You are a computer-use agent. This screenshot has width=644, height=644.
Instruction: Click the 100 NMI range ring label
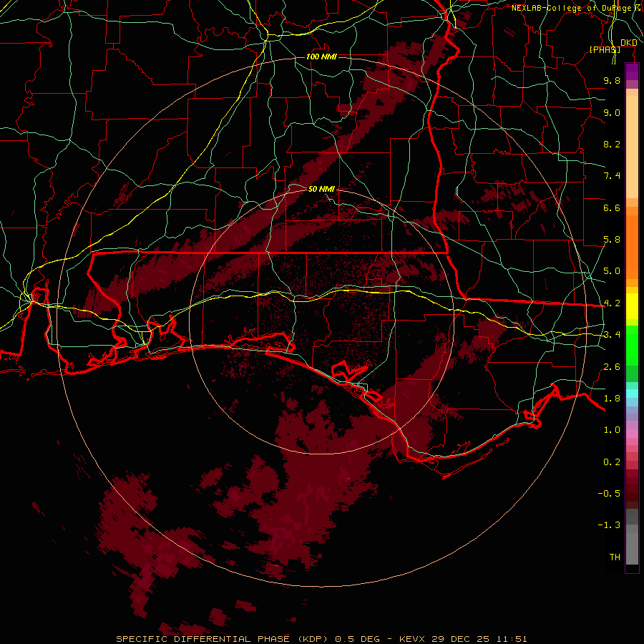click(x=321, y=57)
